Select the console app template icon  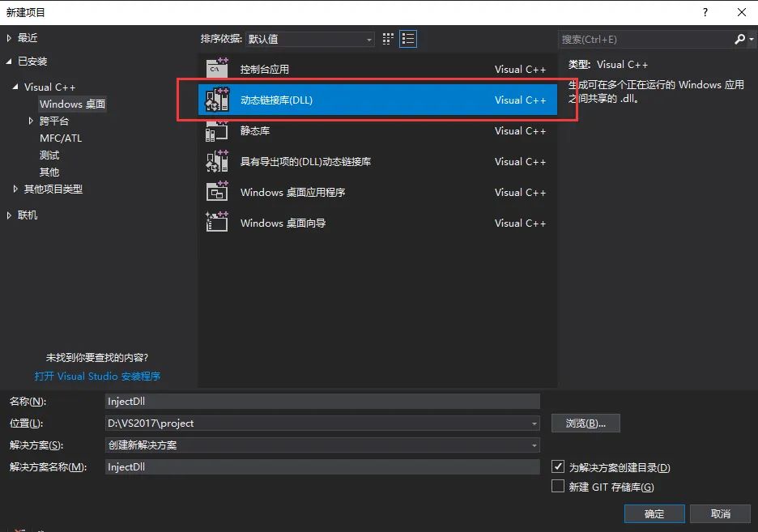coord(217,68)
